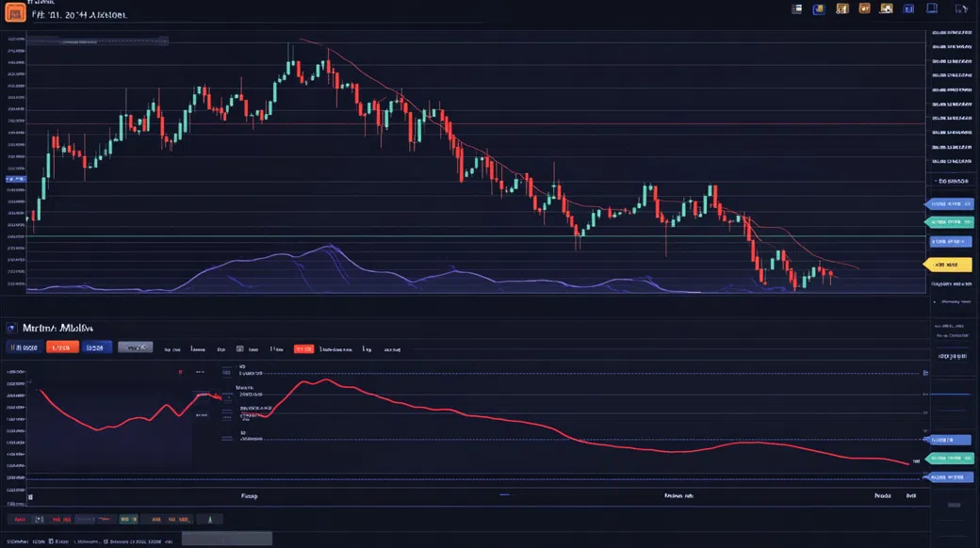This screenshot has width=980, height=548.
Task: Enable the highlighted gray mode toggle in the toolbar
Action: tap(135, 347)
